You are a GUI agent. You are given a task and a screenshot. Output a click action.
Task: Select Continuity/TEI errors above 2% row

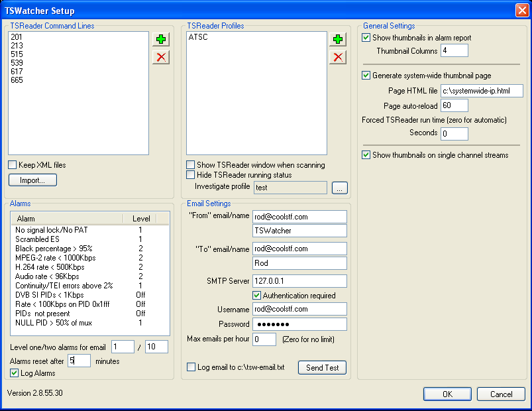click(x=90, y=286)
